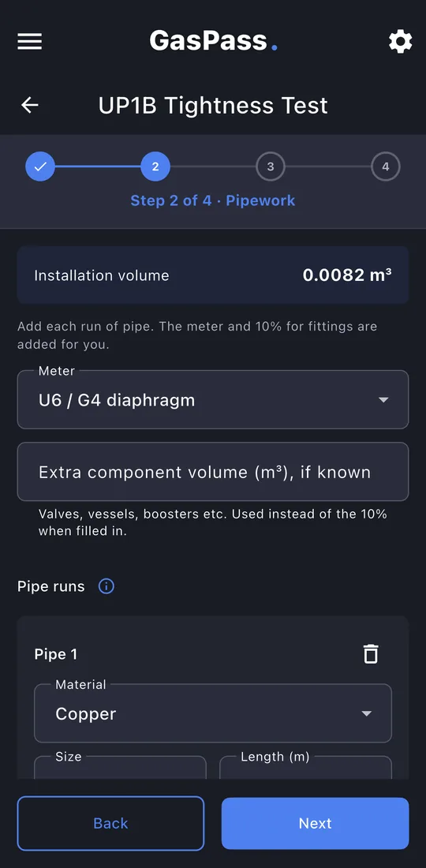
Task: Click the completed step 1 checkmark circle
Action: click(x=40, y=166)
